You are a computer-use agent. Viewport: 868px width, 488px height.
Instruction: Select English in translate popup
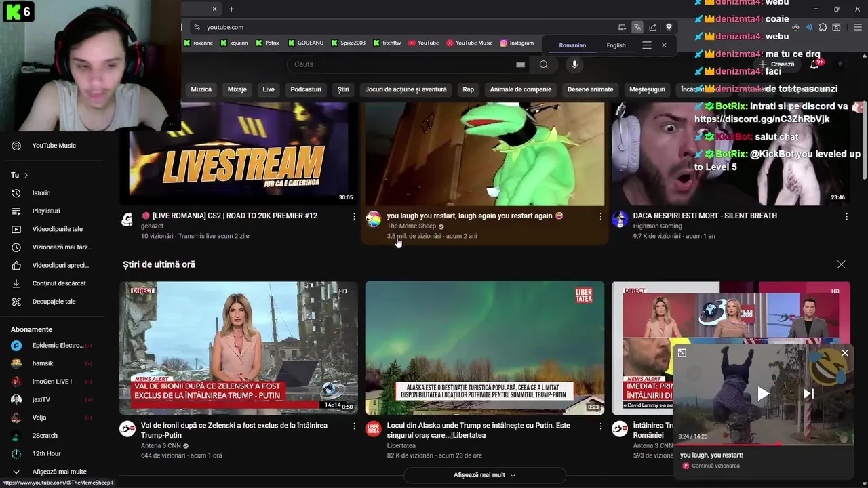click(x=616, y=45)
